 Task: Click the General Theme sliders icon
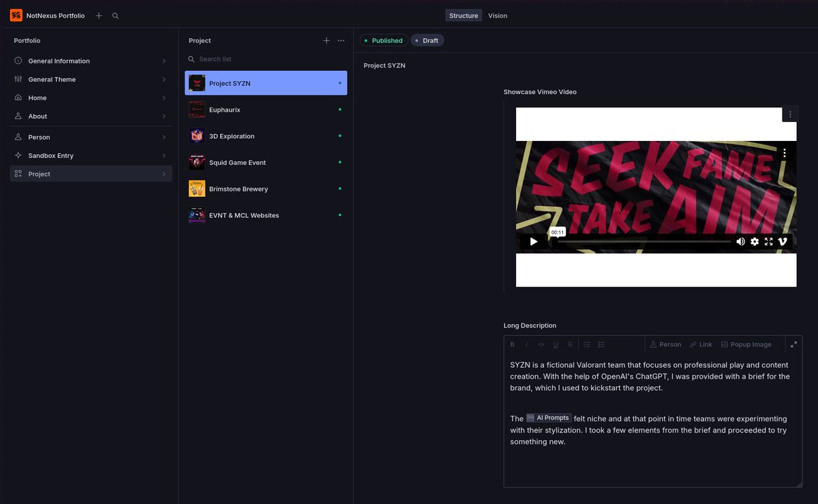(18, 80)
